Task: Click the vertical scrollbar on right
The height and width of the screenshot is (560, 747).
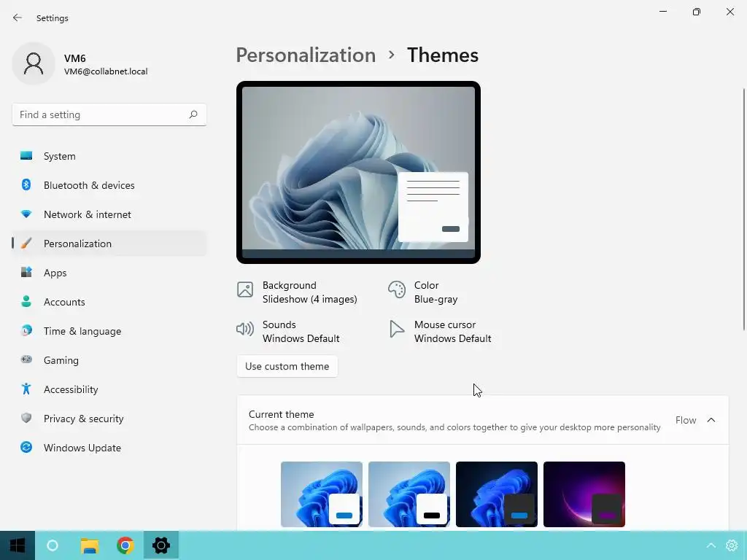Action: point(744,209)
